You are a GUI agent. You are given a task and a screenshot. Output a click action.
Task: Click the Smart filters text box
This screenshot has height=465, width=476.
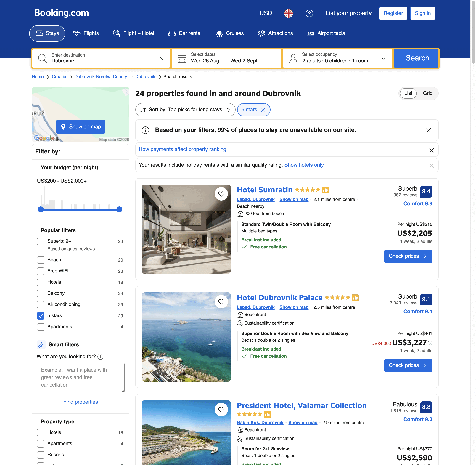[81, 378]
